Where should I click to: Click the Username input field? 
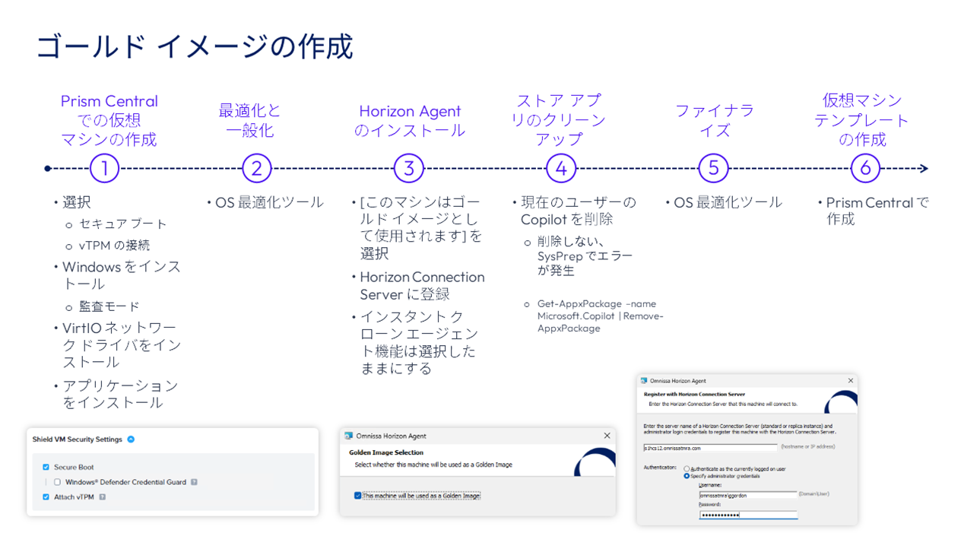pyautogui.click(x=747, y=494)
